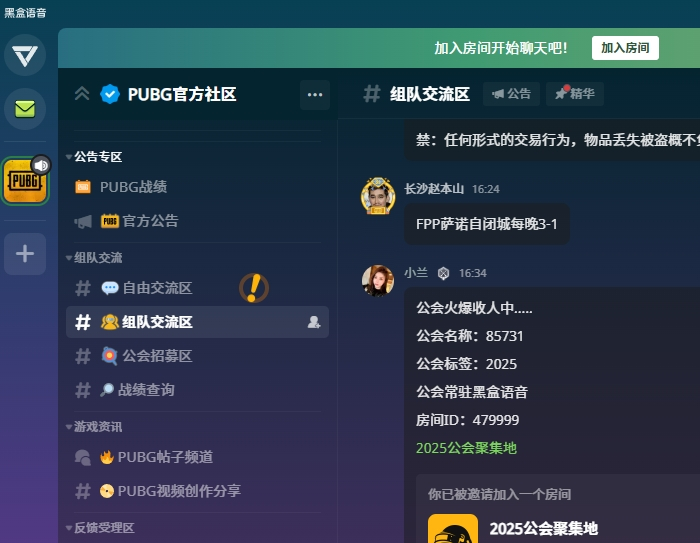Screen dimensions: 700x543
Task: Click the magnifier icon of 战绩查询
Action: (107, 390)
